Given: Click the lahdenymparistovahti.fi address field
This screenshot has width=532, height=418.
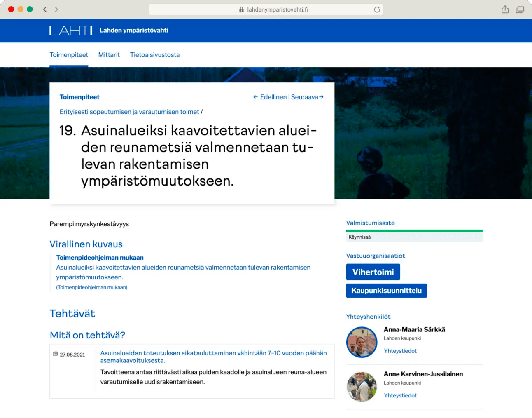Looking at the screenshot, I should point(266,9).
